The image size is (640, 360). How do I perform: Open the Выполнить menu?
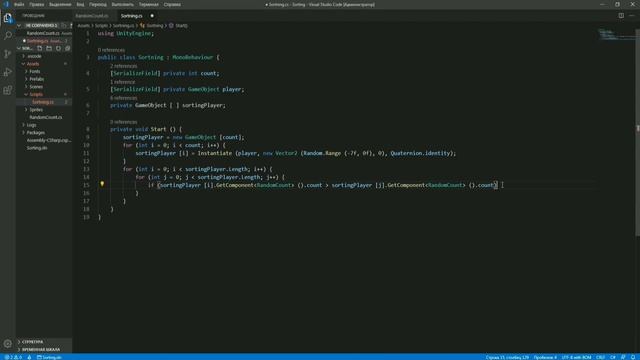(x=122, y=4)
